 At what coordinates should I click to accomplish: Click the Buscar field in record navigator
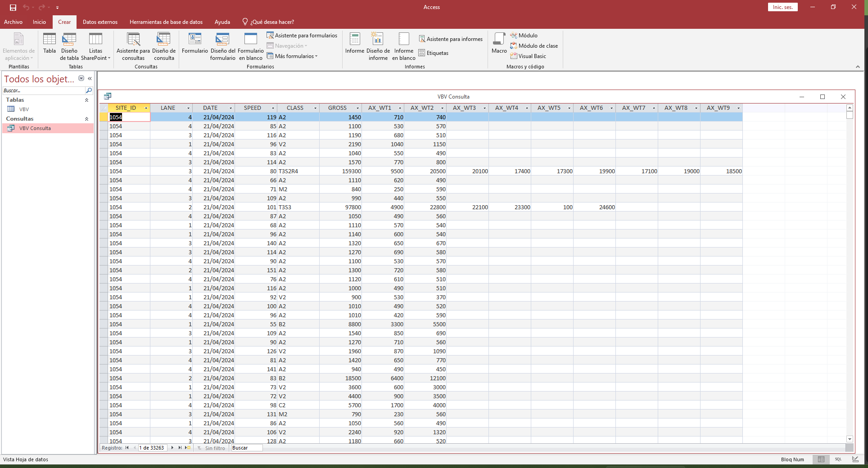coord(246,448)
